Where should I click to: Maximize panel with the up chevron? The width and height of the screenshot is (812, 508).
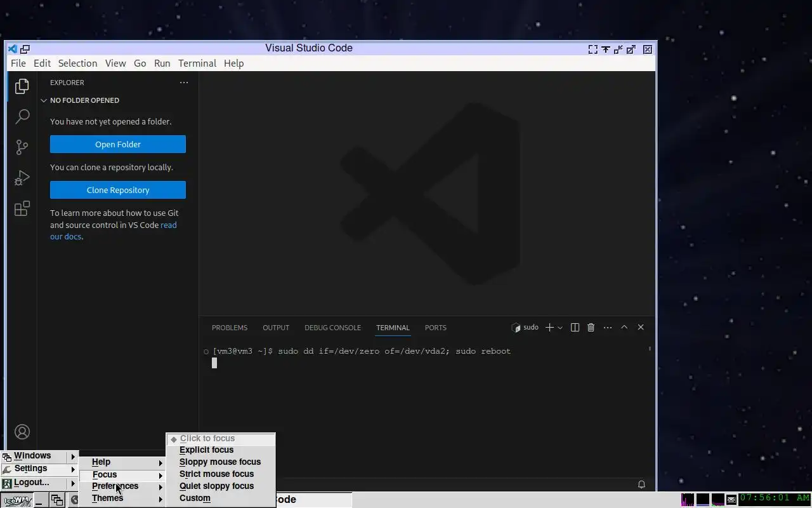(624, 328)
